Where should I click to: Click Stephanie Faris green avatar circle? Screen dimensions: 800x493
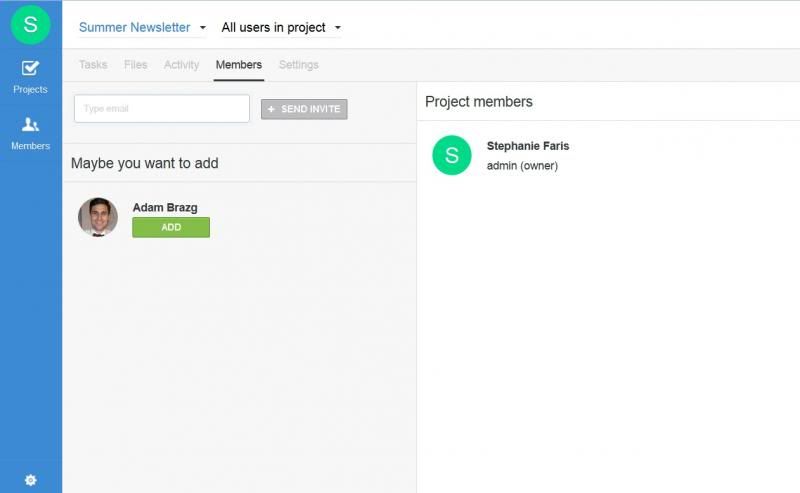452,155
